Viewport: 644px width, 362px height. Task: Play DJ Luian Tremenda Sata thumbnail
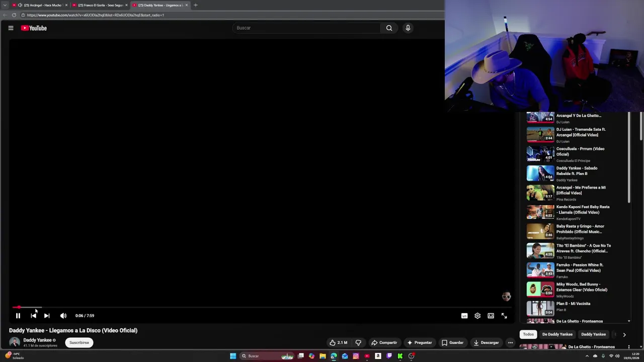point(540,135)
